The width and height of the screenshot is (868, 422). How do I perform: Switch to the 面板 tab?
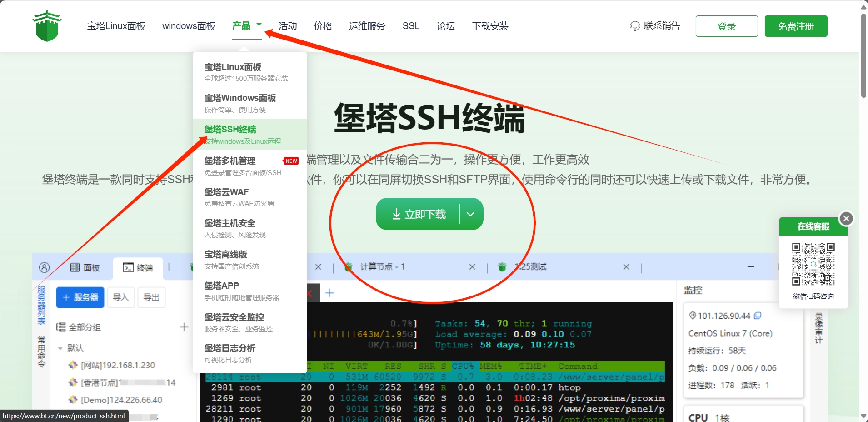[x=85, y=267]
